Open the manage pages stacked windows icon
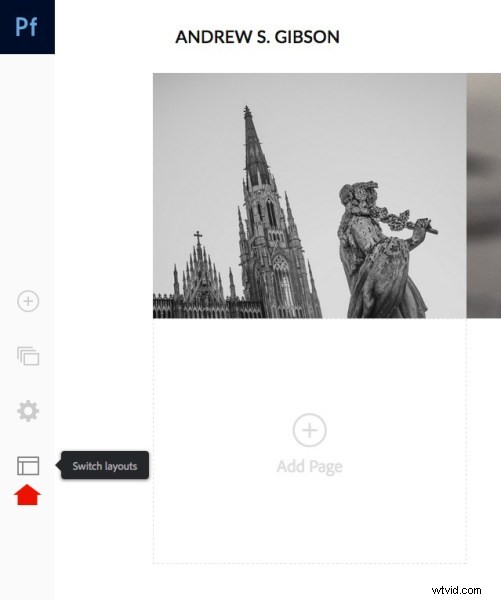501x600 pixels. pos(28,356)
